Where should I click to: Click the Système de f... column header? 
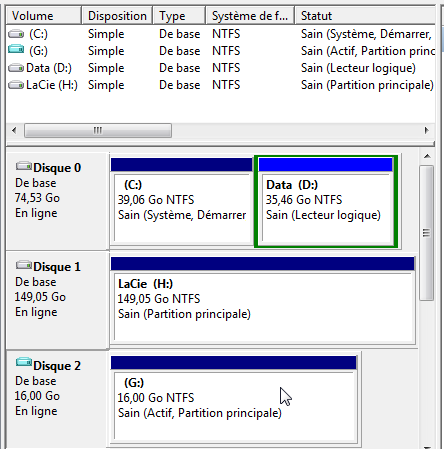(x=250, y=16)
